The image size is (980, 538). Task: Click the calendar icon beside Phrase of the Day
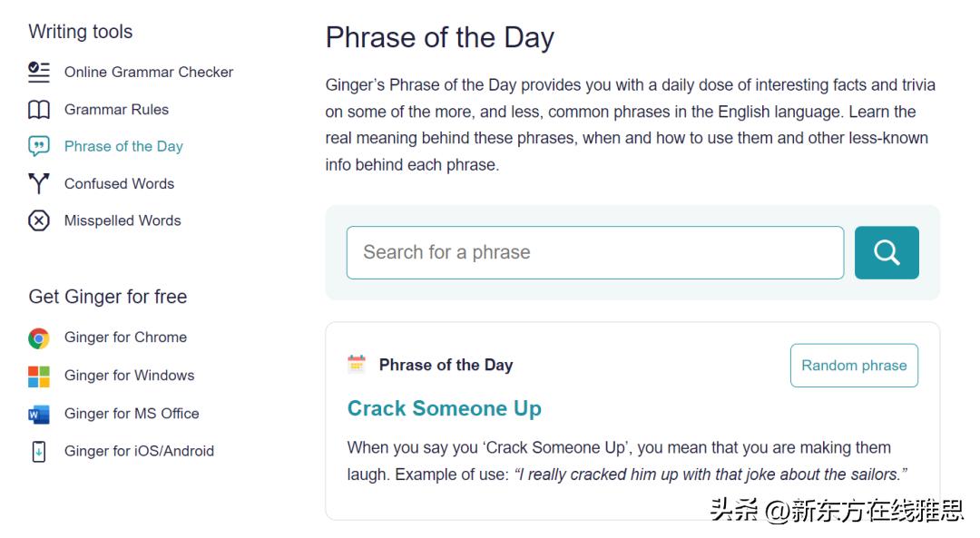tap(357, 364)
